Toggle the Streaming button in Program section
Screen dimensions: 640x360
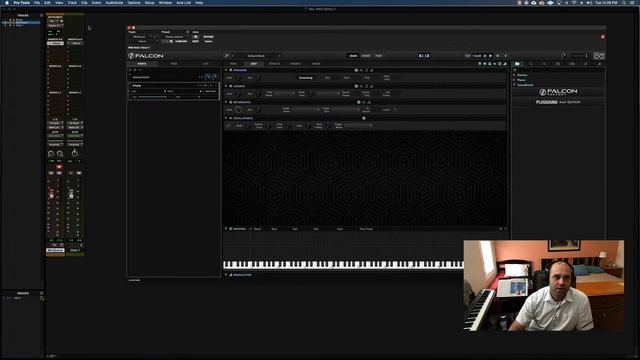[306, 78]
